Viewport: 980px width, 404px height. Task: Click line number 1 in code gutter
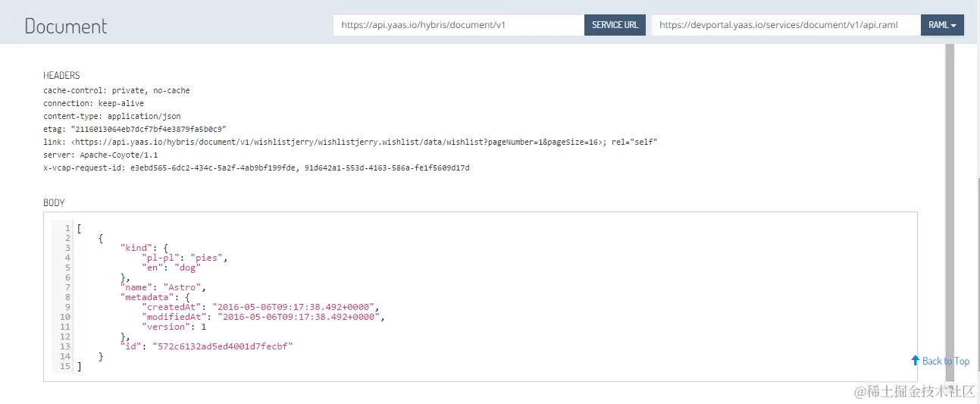coord(67,228)
